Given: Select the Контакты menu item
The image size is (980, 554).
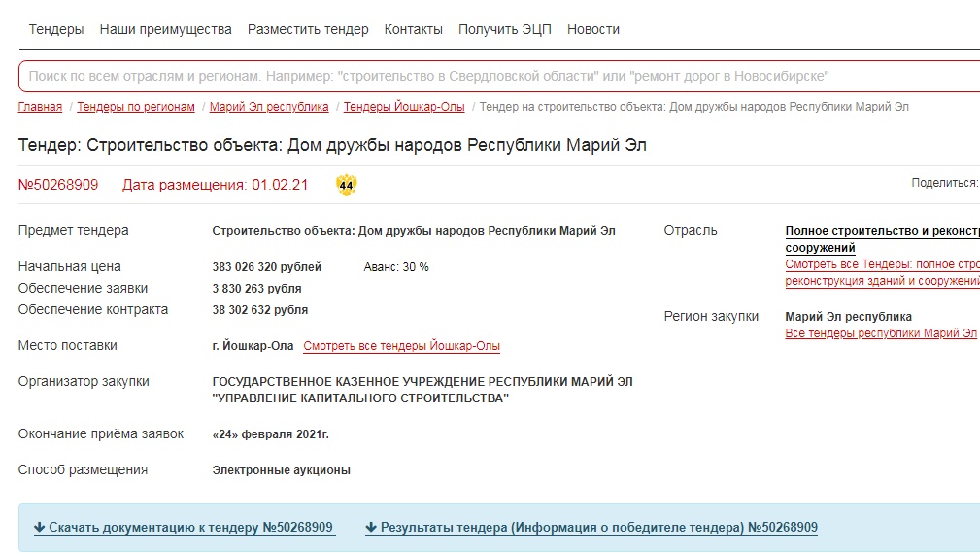Looking at the screenshot, I should coord(413,29).
